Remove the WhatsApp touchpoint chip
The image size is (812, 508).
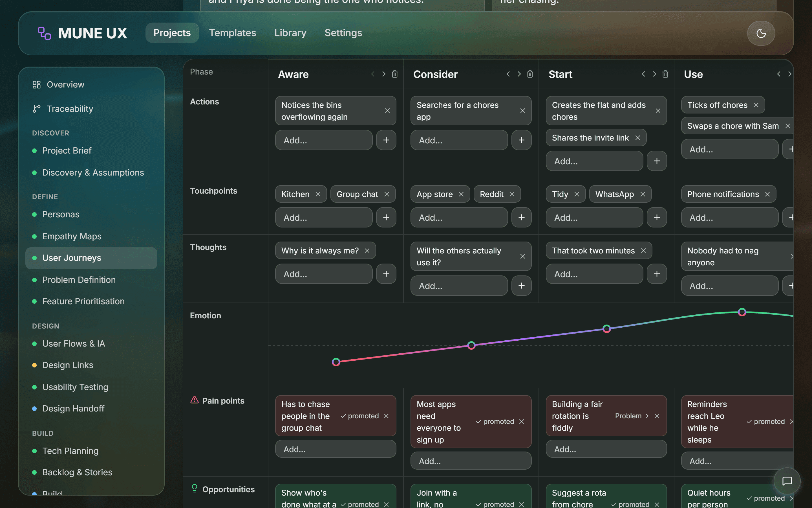click(643, 194)
